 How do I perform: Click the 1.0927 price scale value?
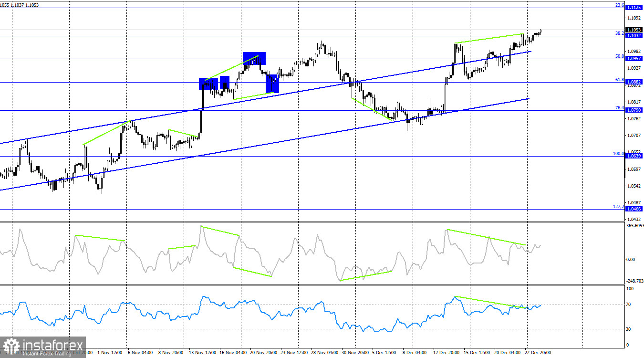pyautogui.click(x=634, y=68)
